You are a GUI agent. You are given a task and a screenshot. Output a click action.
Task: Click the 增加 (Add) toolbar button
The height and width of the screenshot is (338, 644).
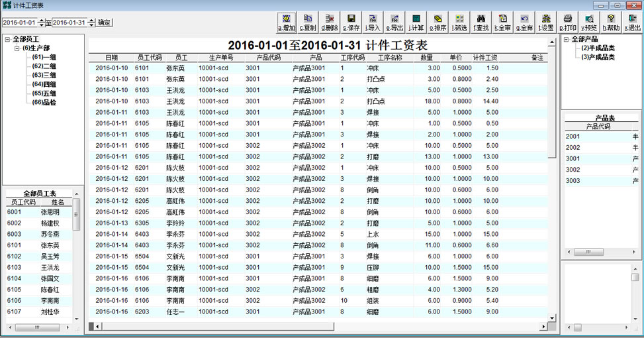tap(287, 23)
